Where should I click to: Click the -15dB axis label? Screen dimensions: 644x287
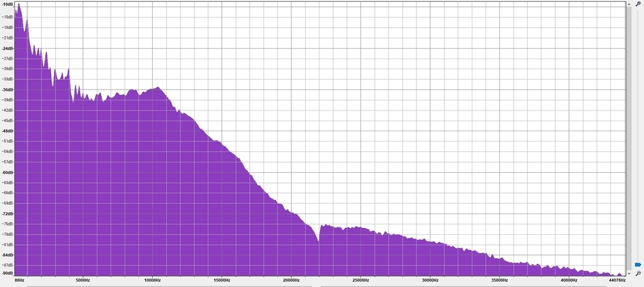(8, 17)
